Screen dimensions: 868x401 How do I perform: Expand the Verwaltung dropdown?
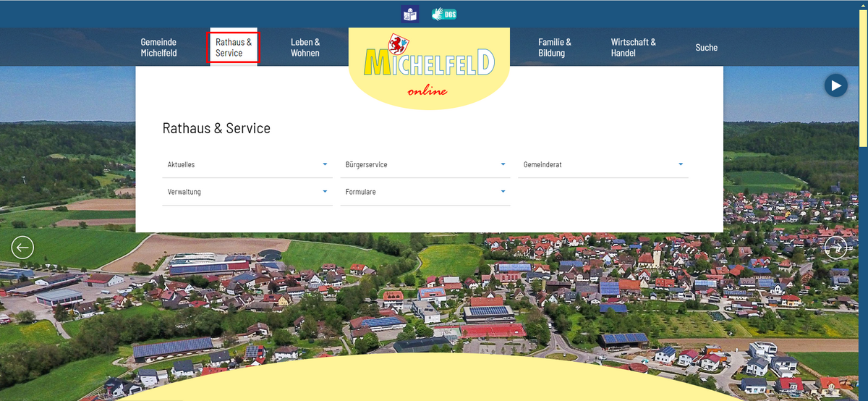(247, 193)
